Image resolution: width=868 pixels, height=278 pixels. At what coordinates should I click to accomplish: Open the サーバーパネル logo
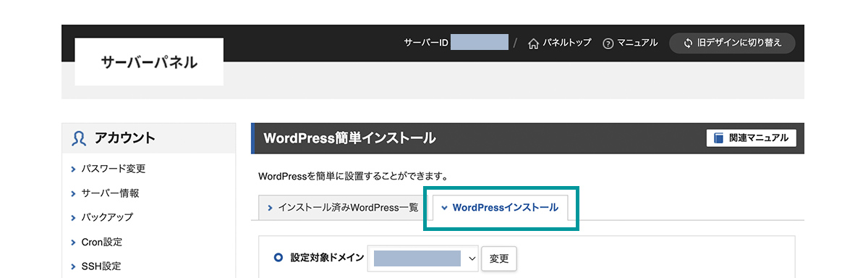coord(149,62)
